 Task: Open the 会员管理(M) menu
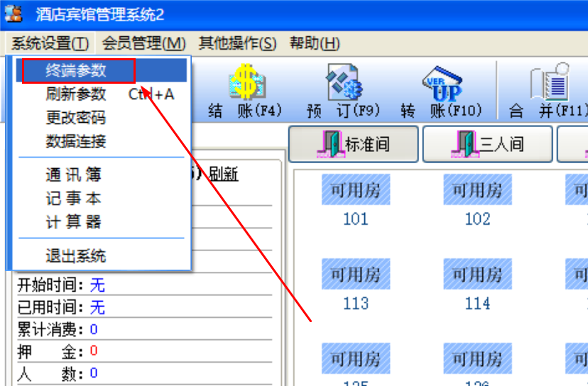pyautogui.click(x=143, y=43)
